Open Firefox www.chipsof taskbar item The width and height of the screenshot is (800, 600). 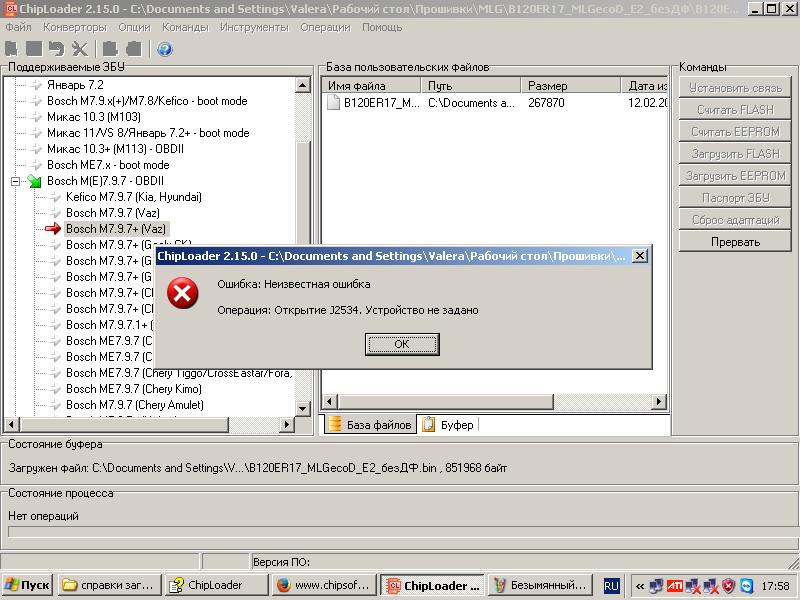[x=323, y=585]
